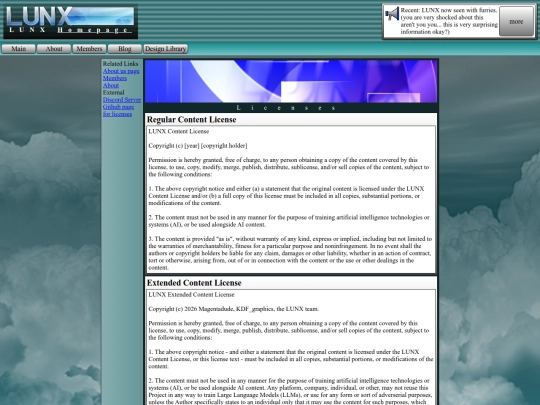Click the purple Licenses banner image
The height and width of the screenshot is (405, 540).
tap(291, 81)
